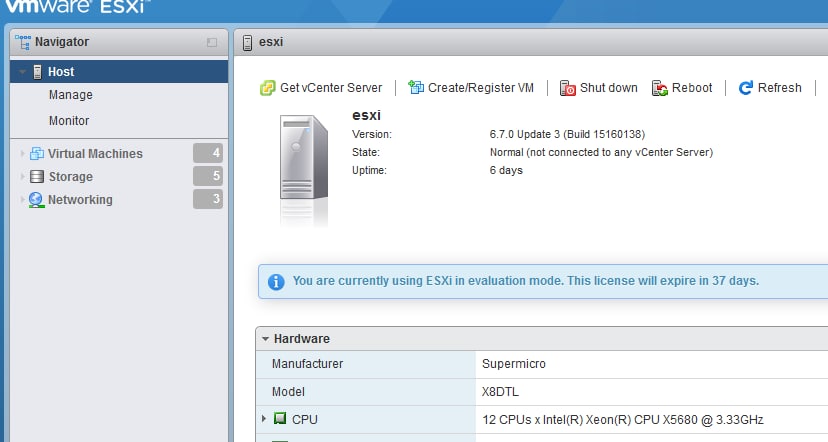
Task: Click the Get vCenter Server icon
Action: click(x=267, y=88)
